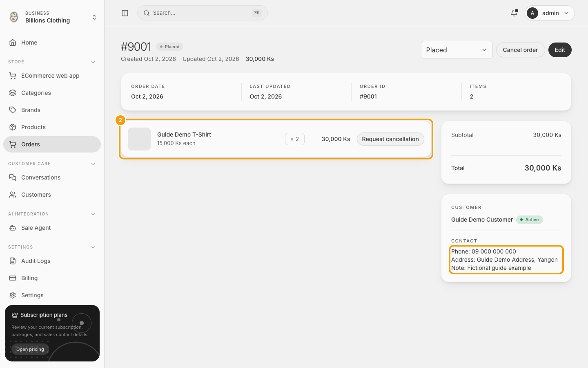Click the admin avatar circle
This screenshot has width=588, height=368.
pyautogui.click(x=532, y=13)
